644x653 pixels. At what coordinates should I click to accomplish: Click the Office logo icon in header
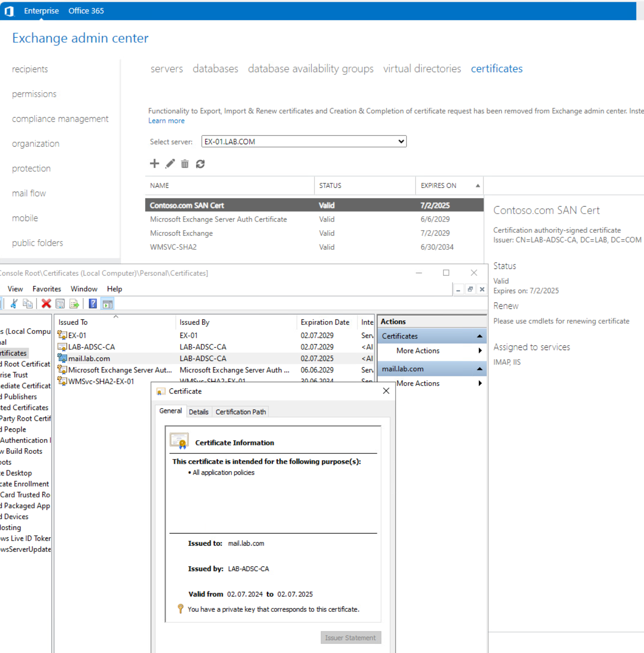(x=9, y=11)
